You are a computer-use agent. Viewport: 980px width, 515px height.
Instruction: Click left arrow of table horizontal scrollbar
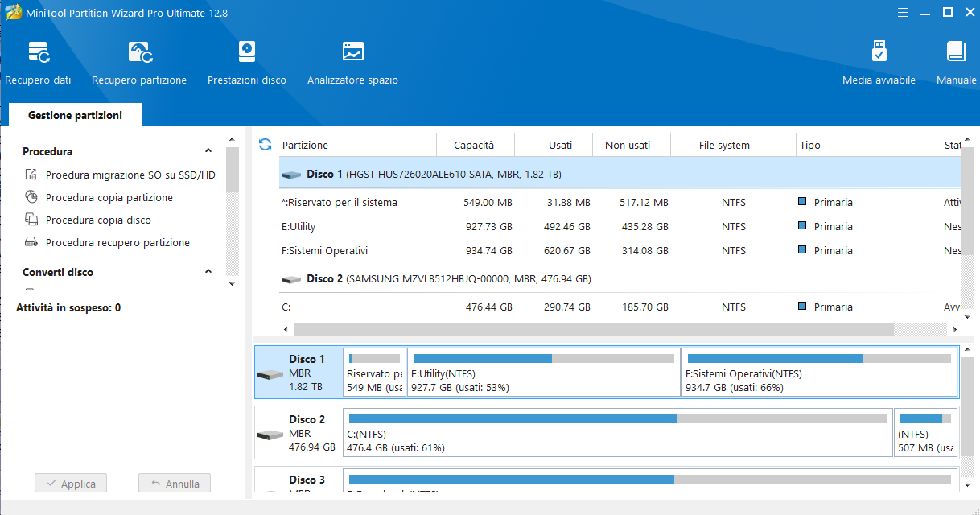[285, 330]
